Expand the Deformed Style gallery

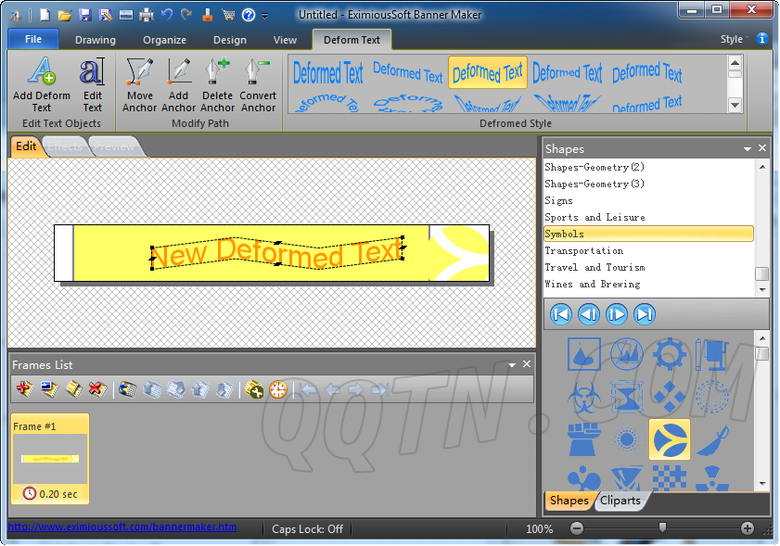(x=735, y=105)
